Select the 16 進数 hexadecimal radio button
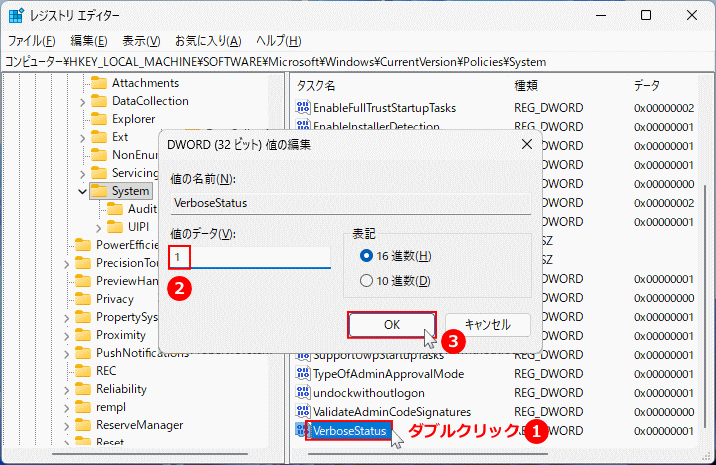The image size is (716, 465). (x=366, y=256)
